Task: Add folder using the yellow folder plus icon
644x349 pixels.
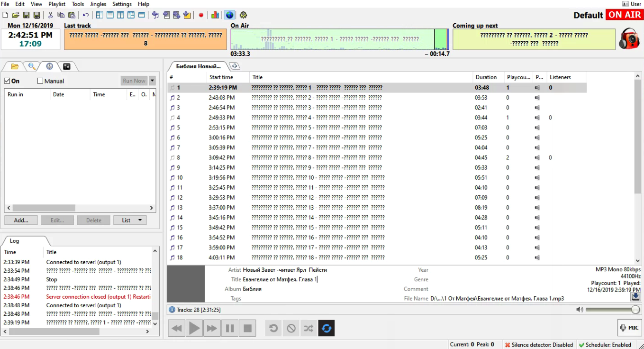Action: click(x=187, y=15)
